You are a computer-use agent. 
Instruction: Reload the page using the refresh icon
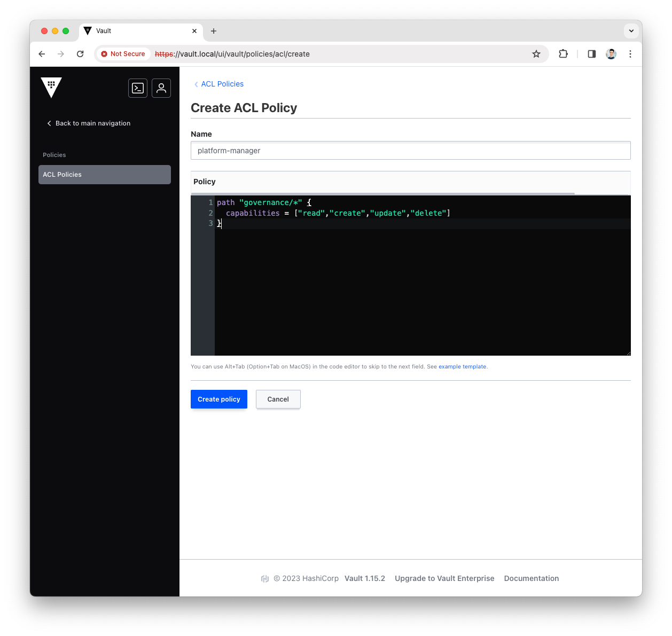click(80, 54)
